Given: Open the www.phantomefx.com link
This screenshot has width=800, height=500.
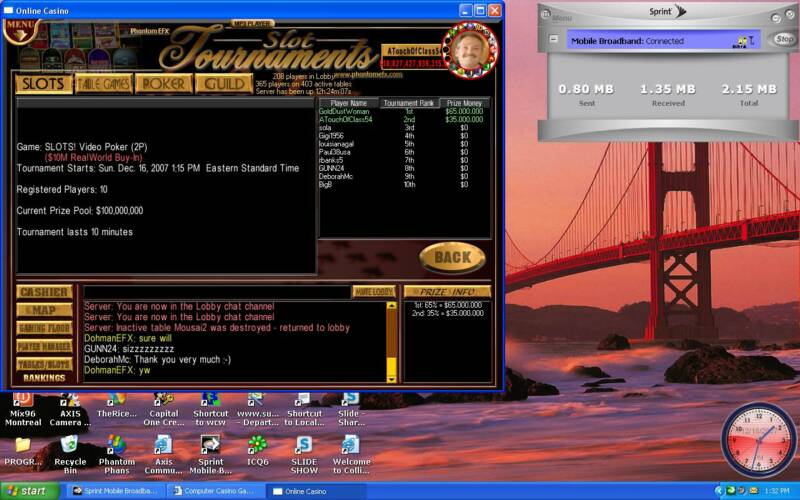Looking at the screenshot, I should click(x=367, y=74).
